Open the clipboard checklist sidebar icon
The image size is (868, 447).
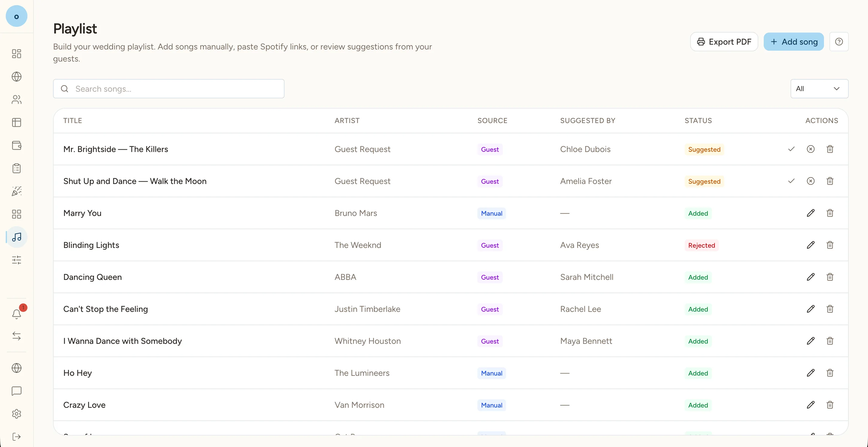(x=17, y=169)
